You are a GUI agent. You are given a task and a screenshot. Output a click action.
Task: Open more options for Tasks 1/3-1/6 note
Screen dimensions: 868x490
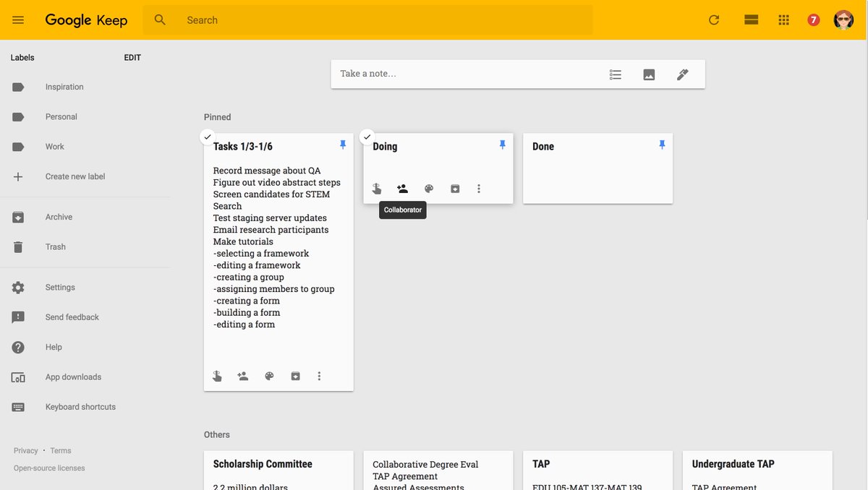319,376
